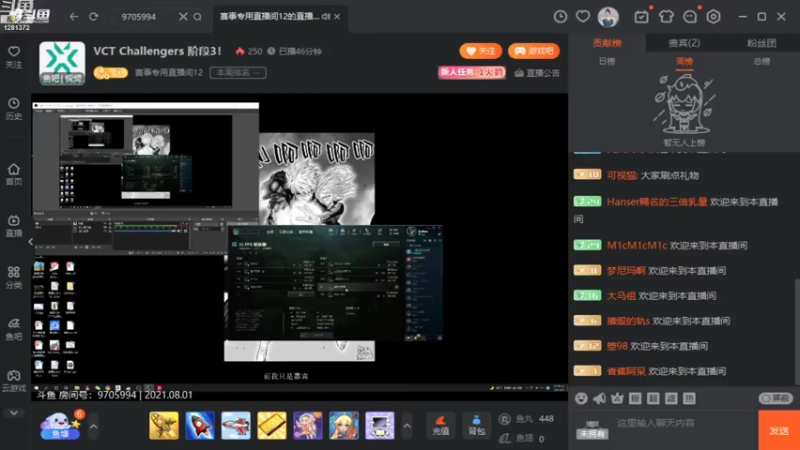The height and width of the screenshot is (450, 800).
Task: Open the calendar check-in icon
Action: click(641, 17)
